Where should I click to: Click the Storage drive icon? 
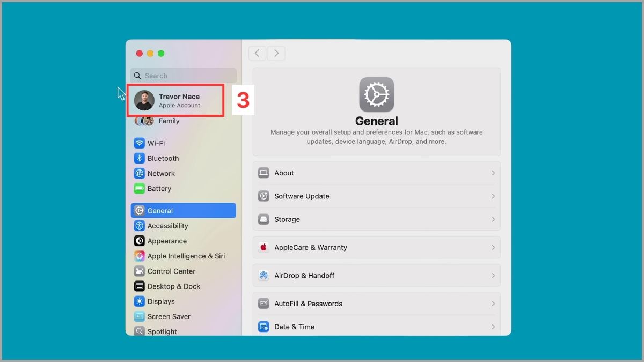(x=264, y=219)
